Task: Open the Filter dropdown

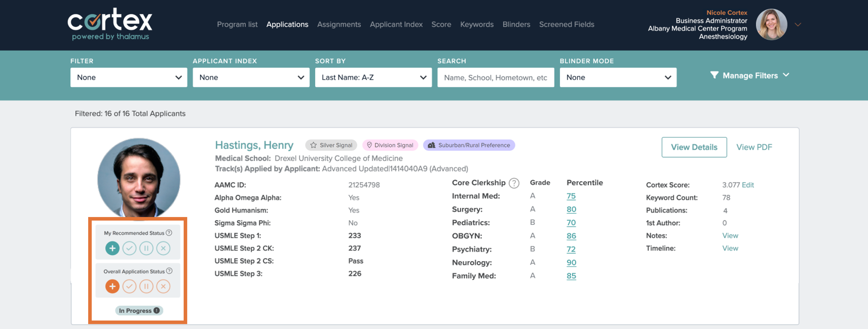Action: (x=129, y=77)
